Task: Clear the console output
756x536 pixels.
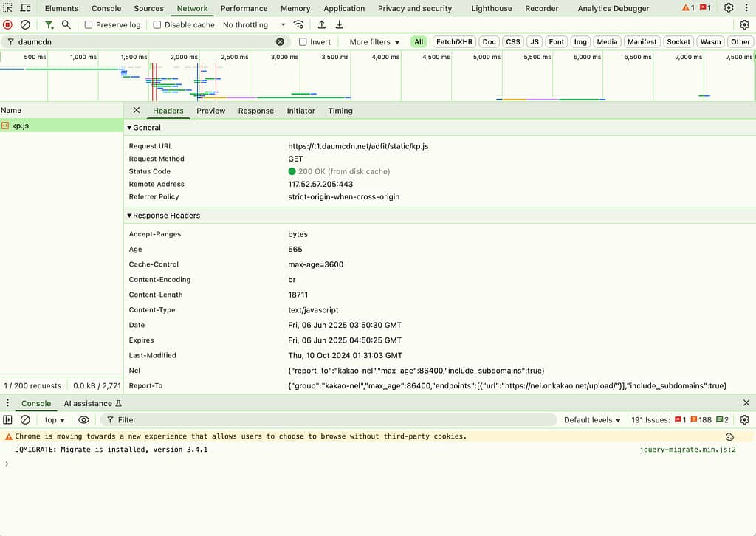Action: click(25, 420)
